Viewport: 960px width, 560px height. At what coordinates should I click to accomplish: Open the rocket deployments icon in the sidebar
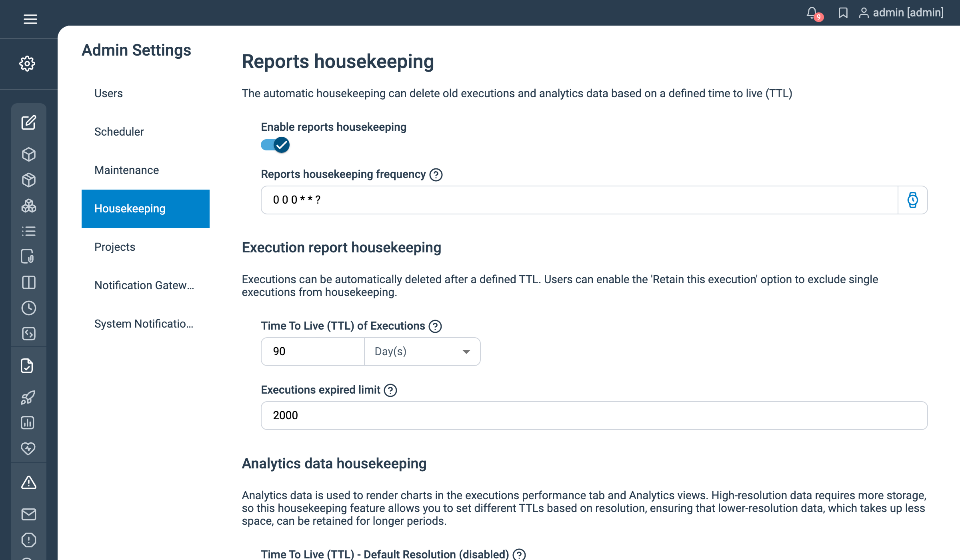tap(28, 397)
